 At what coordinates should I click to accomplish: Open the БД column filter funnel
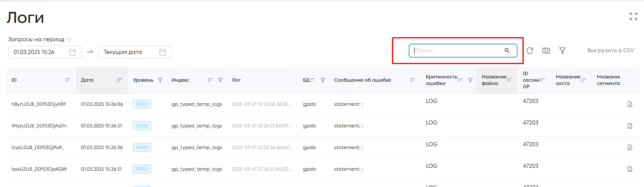tap(323, 80)
